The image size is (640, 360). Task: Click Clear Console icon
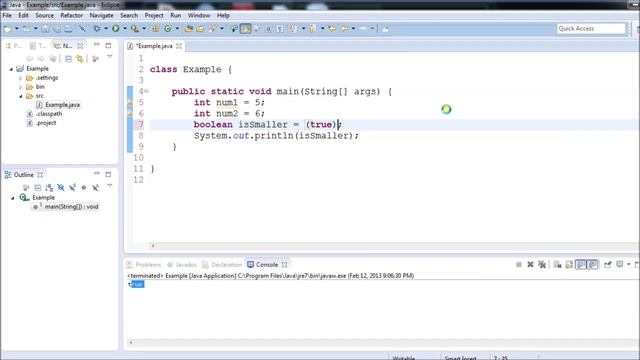[558, 264]
